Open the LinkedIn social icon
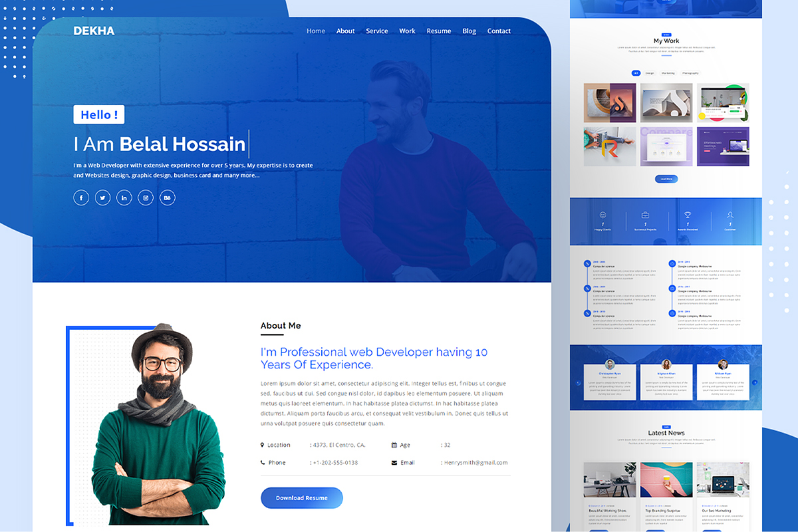Viewport: 798px width, 532px height. coord(124,198)
